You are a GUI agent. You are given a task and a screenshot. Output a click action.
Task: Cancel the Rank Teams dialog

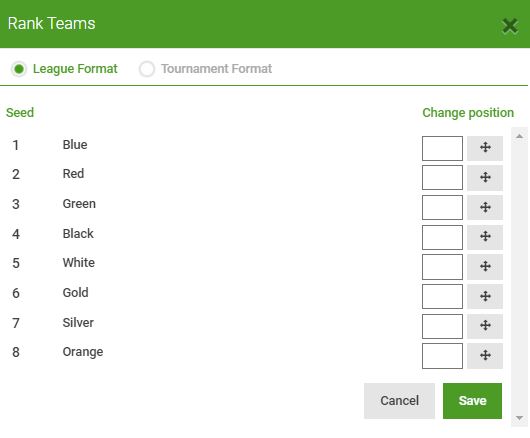(399, 401)
